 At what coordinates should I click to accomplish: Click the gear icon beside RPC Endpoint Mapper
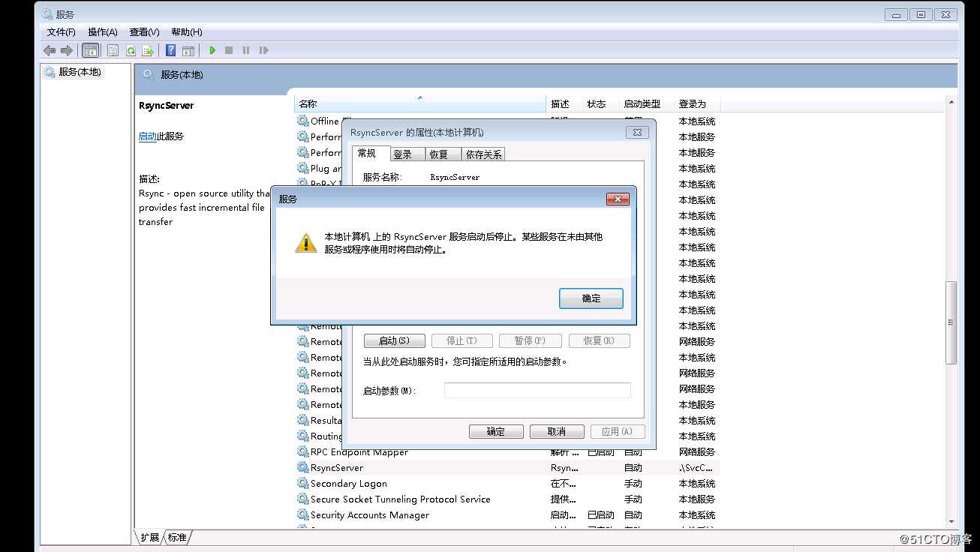[x=303, y=451]
